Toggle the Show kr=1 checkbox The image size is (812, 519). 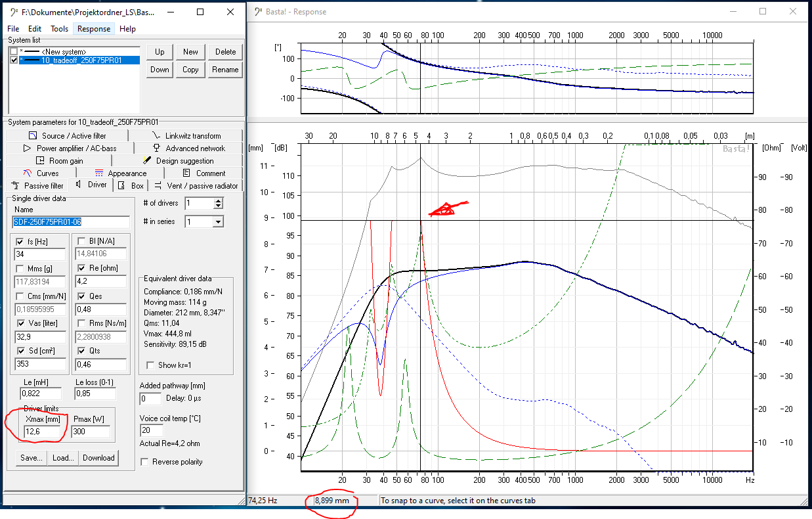[x=151, y=365]
